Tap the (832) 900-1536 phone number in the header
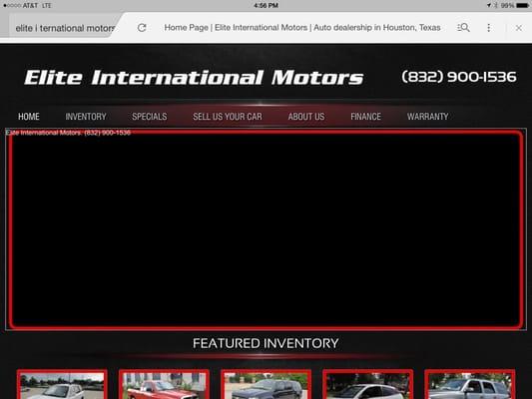Image resolution: width=532 pixels, height=399 pixels. coord(459,77)
